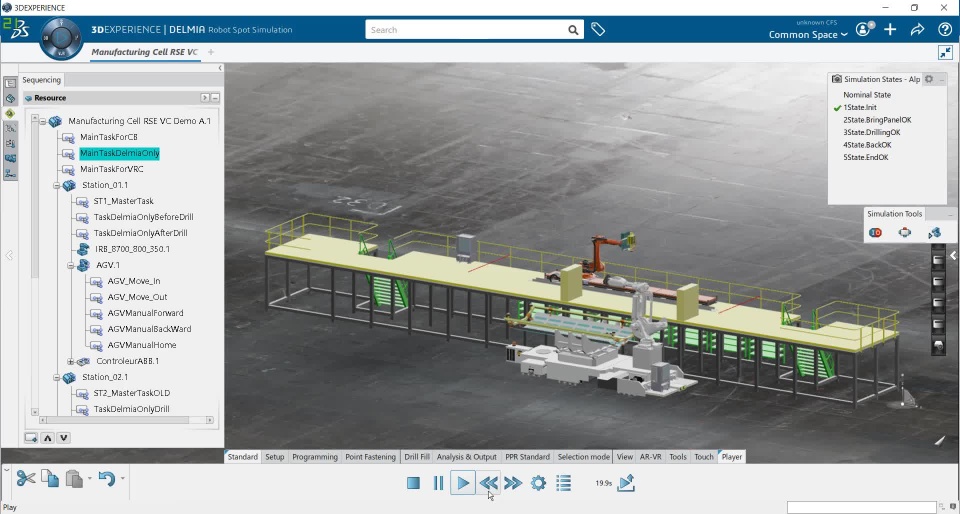
Task: Collapse the Station_02.1 node
Action: coord(57,377)
